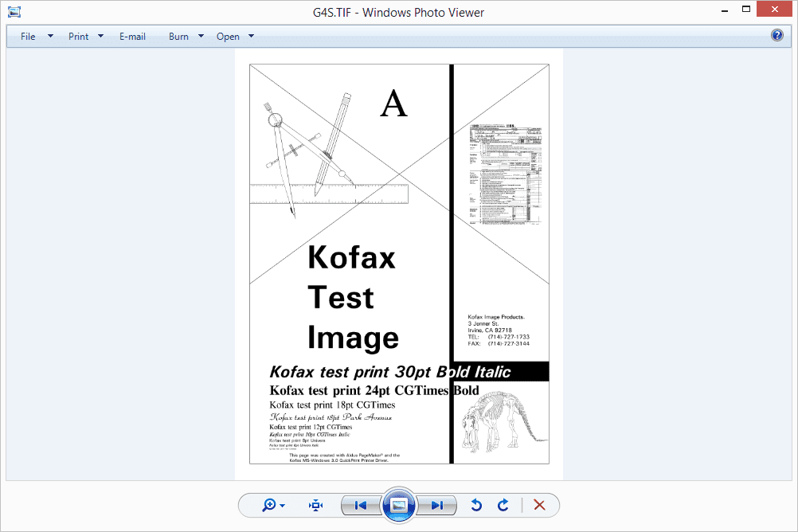
Task: Open the File menu
Action: click(x=28, y=36)
